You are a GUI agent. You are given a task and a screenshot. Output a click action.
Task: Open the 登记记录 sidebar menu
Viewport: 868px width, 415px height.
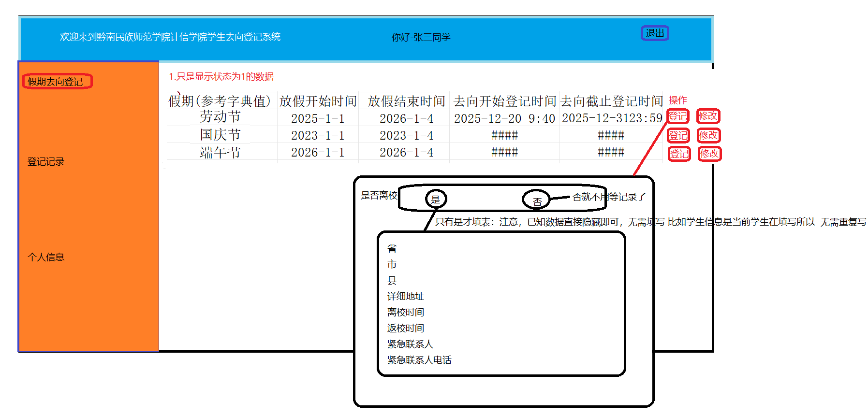[46, 162]
